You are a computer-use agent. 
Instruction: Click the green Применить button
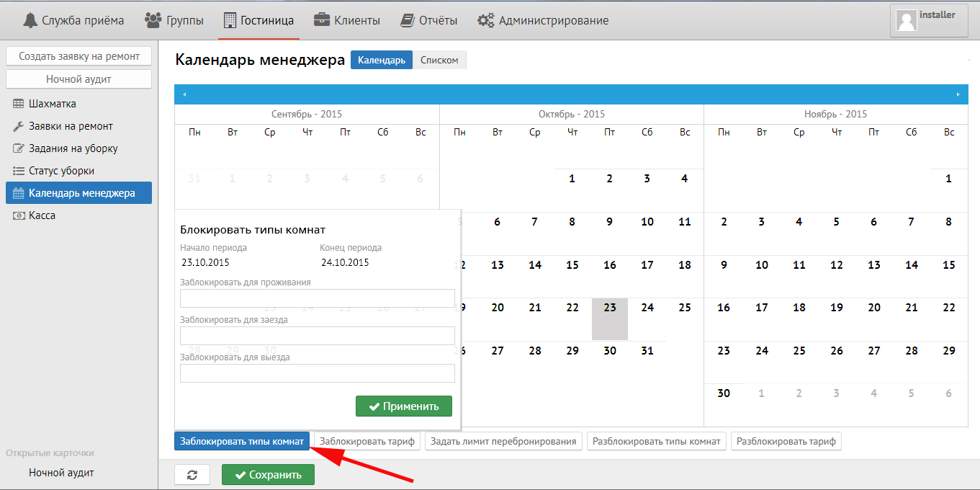click(x=404, y=406)
